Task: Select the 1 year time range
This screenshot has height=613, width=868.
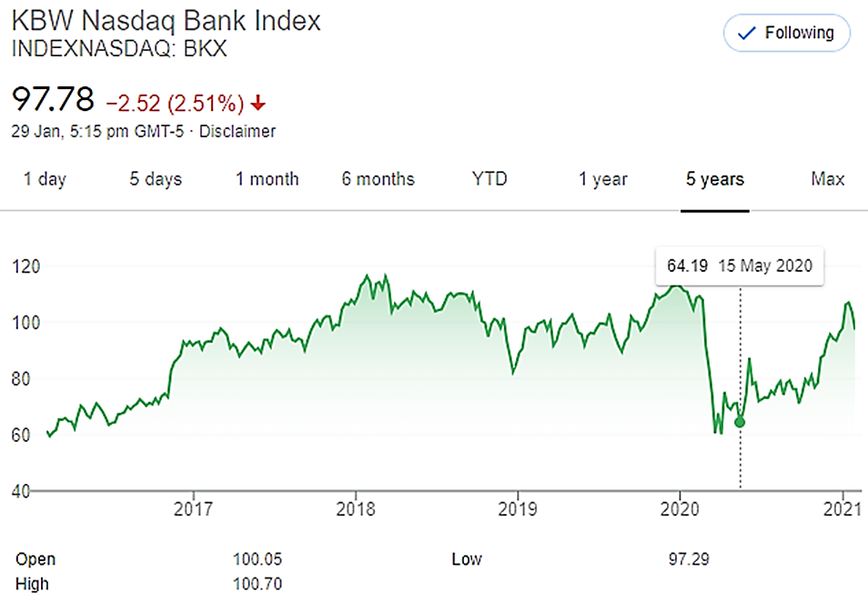Action: point(602,179)
